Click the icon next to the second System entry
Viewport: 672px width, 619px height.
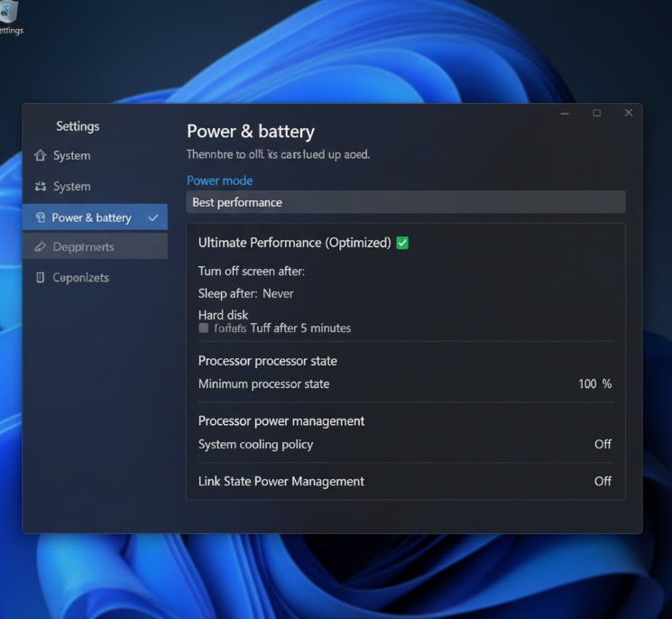(x=40, y=187)
